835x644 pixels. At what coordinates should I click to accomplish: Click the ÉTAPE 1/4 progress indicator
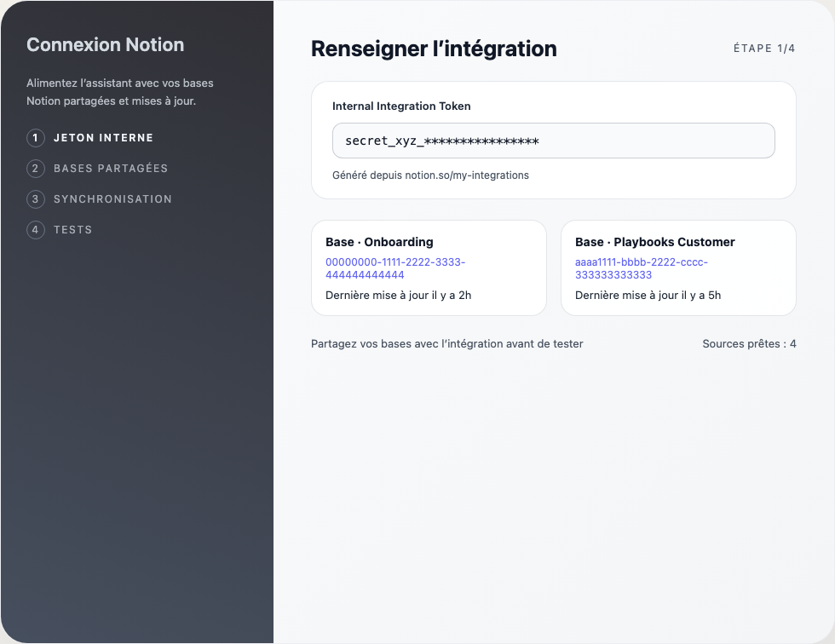764,49
